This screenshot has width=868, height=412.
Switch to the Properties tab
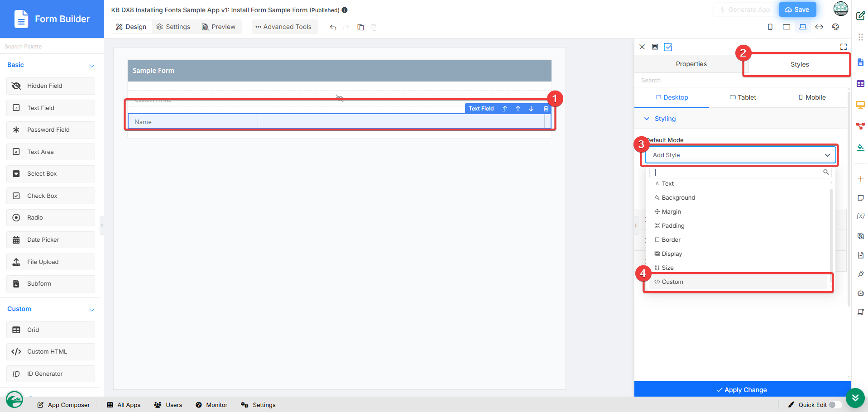click(691, 64)
